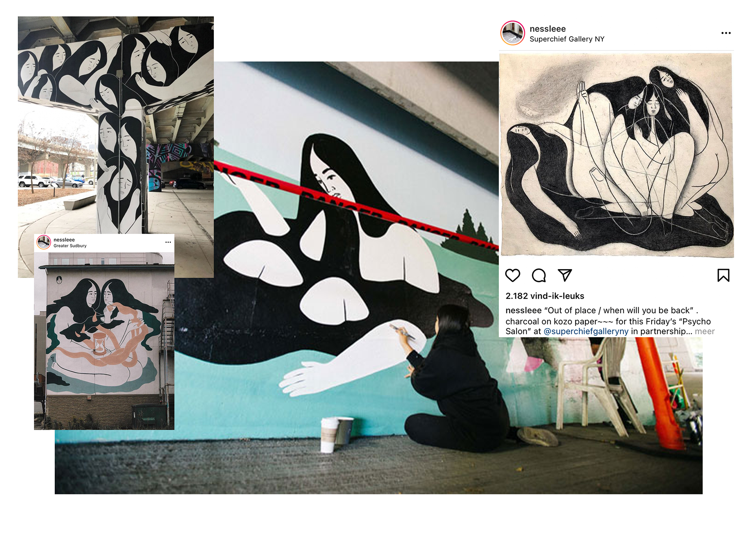
Task: Expand caption by clicking 'meer'
Action: tap(704, 331)
